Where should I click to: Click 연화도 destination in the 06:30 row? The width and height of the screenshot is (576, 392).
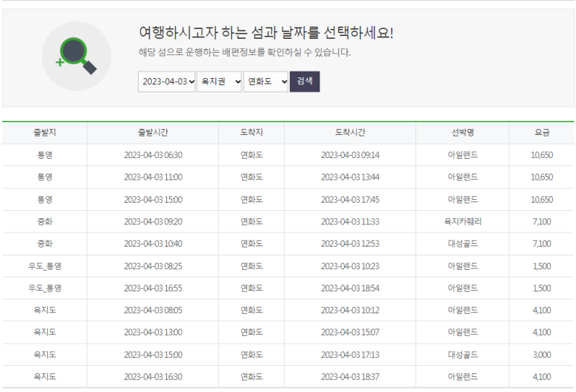point(251,155)
